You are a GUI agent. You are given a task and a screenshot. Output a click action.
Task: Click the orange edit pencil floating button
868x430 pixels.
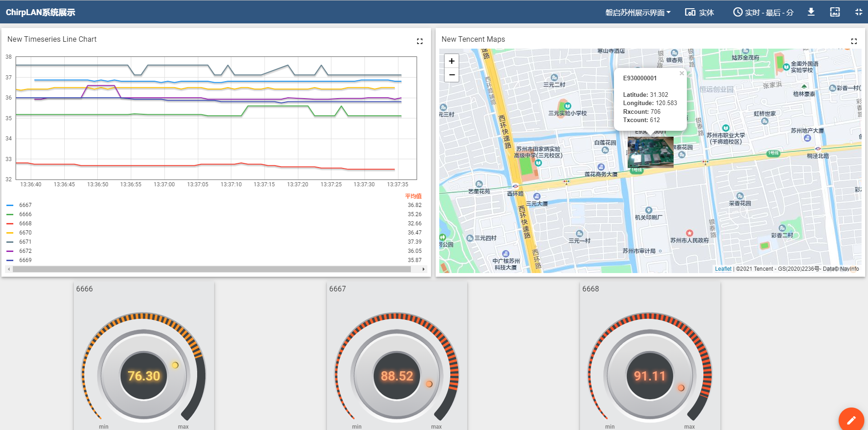[x=851, y=419]
